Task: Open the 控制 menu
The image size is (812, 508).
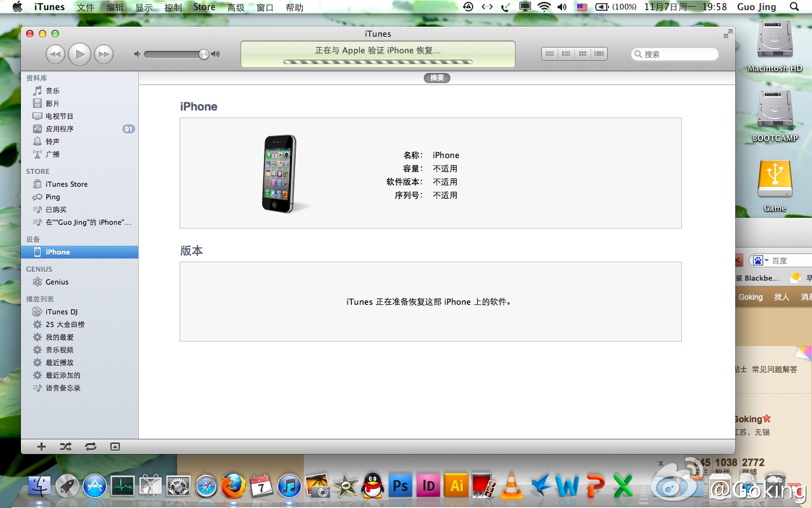Action: pos(173,7)
